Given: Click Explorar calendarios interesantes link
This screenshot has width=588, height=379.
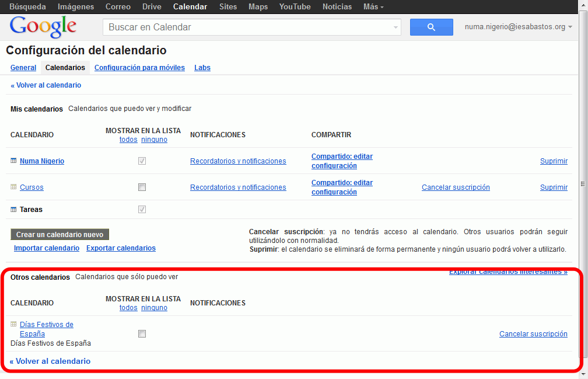Looking at the screenshot, I should 508,272.
